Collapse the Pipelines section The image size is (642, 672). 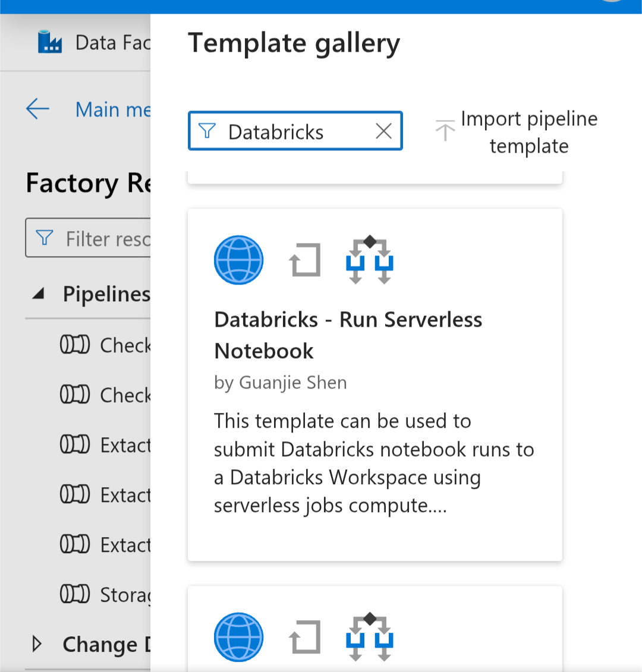[x=36, y=293]
